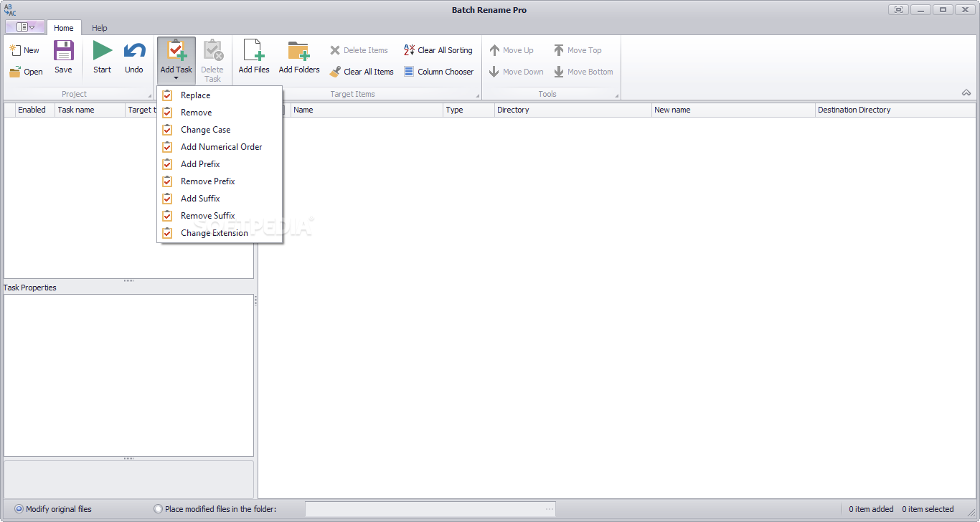Viewport: 980px width, 522px height.
Task: Click the Task Properties panel label
Action: [30, 288]
